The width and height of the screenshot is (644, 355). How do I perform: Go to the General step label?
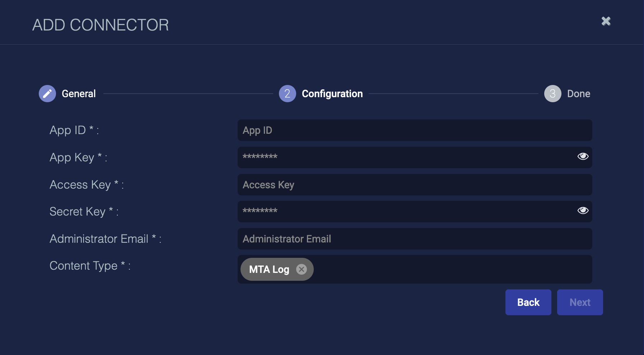pos(79,94)
